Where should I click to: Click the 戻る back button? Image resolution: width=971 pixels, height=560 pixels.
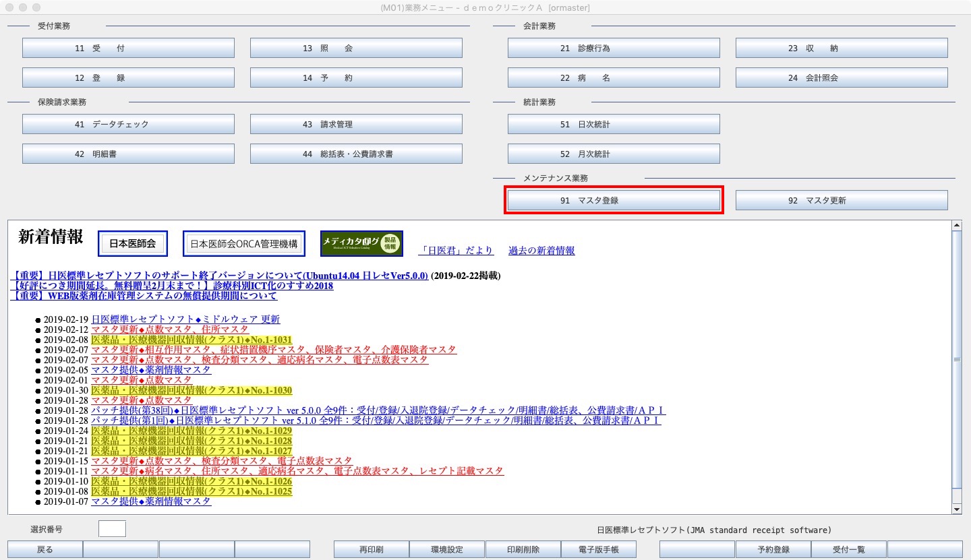45,549
